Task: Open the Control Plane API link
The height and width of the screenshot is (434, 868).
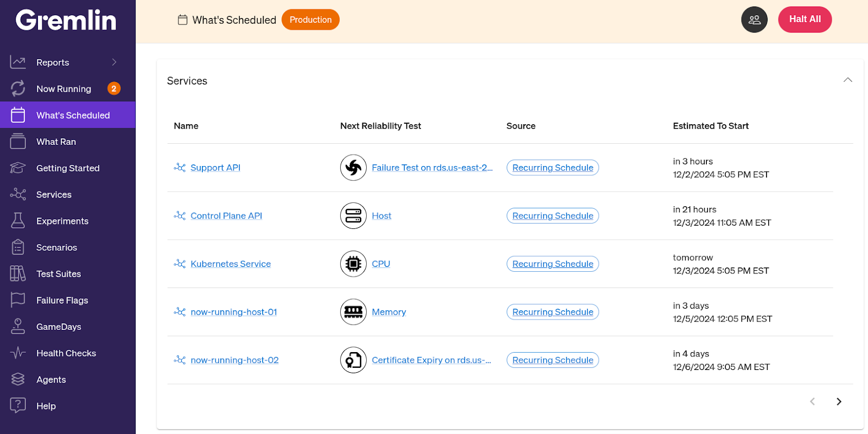Action: (x=226, y=216)
